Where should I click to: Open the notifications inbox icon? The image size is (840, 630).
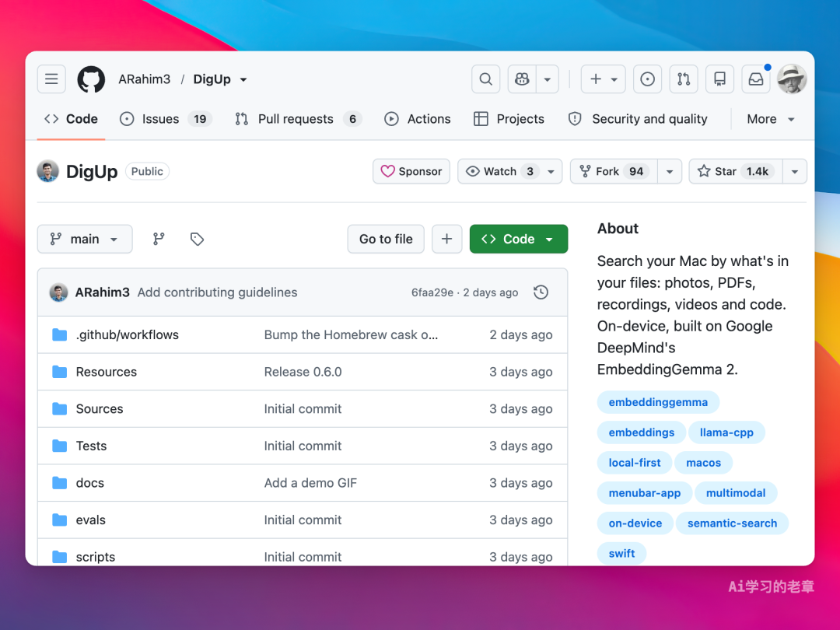(756, 79)
